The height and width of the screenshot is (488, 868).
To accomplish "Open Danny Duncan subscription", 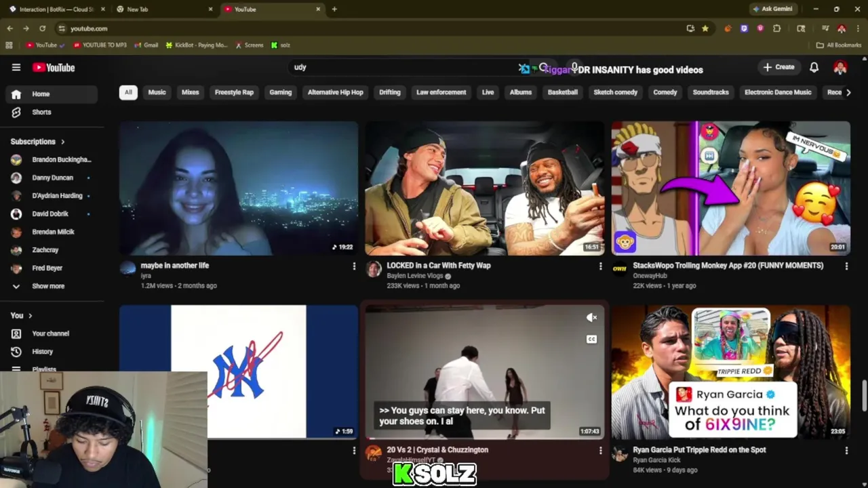I will click(52, 178).
